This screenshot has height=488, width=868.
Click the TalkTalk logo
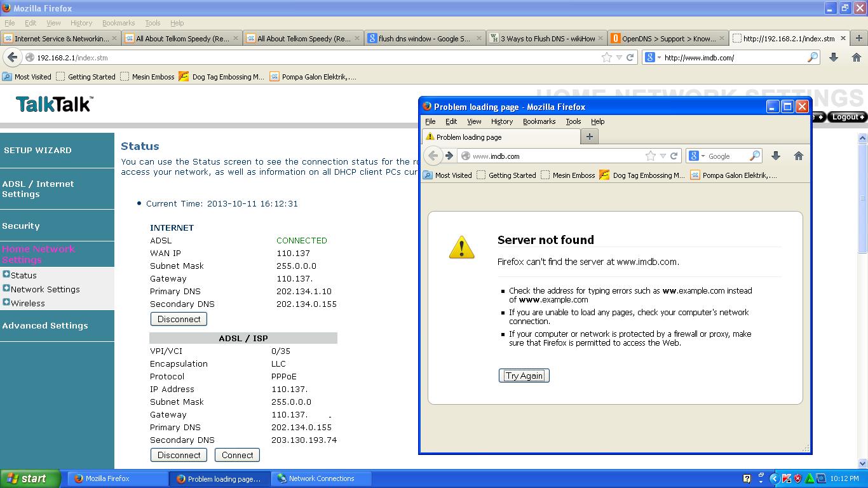pyautogui.click(x=55, y=104)
